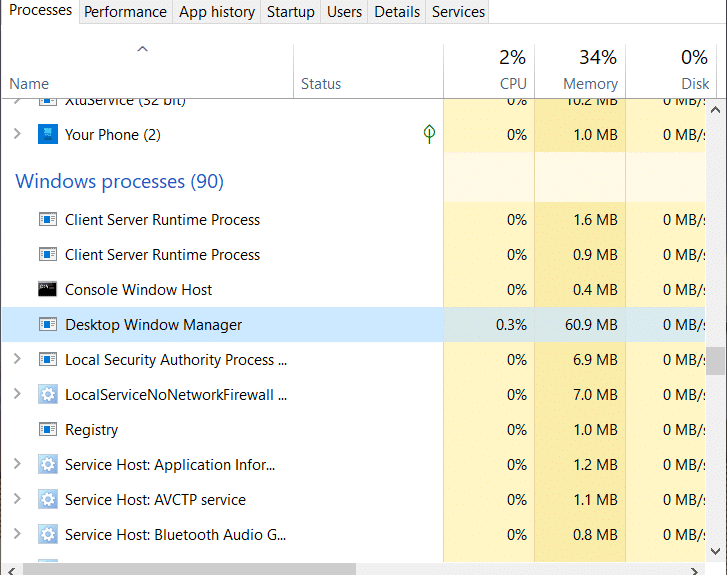The width and height of the screenshot is (727, 575).
Task: Click the Desktop Window Manager icon
Action: [x=47, y=325]
